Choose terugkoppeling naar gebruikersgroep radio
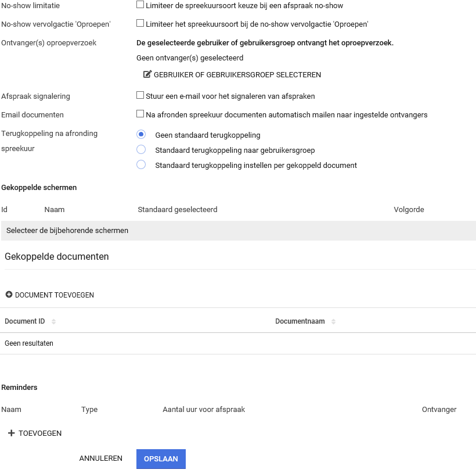Screen dimensions: 476x473 coord(141,150)
